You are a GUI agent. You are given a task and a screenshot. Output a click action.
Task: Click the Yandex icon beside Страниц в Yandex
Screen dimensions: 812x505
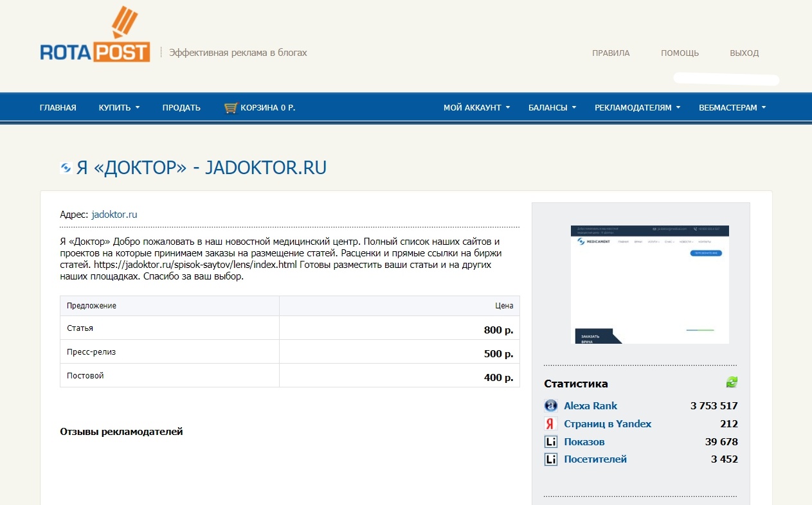550,424
